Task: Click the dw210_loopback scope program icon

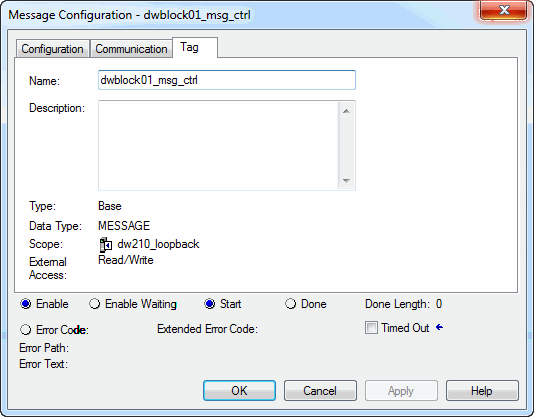Action: pyautogui.click(x=106, y=244)
